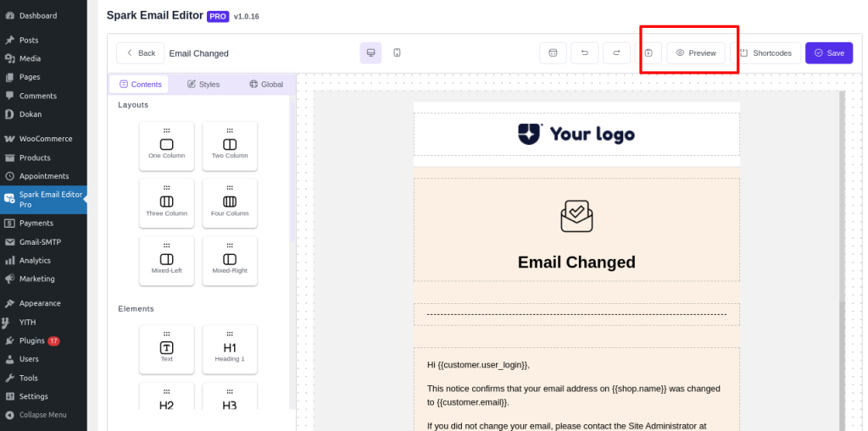Switch to desktop preview mode
868x431 pixels.
[370, 52]
